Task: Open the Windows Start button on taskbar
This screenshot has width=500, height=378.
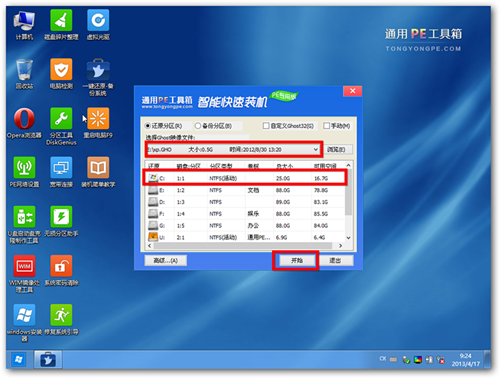Action: pos(19,359)
